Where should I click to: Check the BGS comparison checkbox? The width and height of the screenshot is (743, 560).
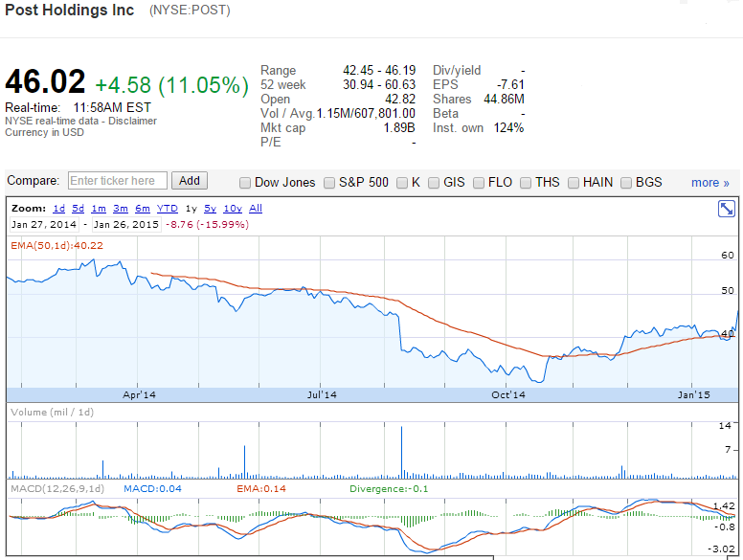coord(626,183)
